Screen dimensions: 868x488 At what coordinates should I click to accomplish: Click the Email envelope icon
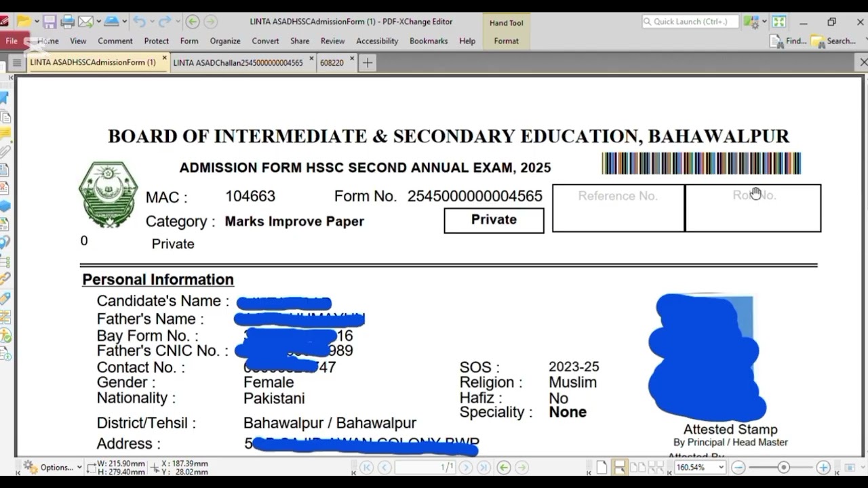tap(85, 22)
